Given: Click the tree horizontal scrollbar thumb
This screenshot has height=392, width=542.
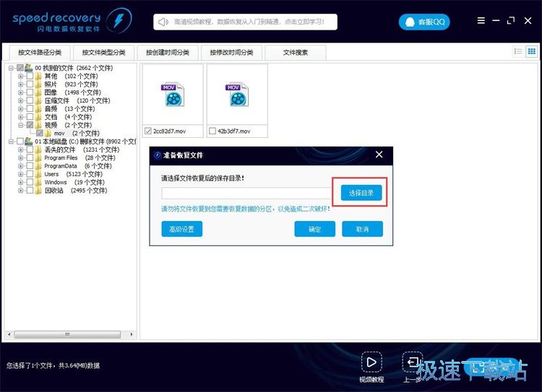Looking at the screenshot, I should [x=67, y=334].
